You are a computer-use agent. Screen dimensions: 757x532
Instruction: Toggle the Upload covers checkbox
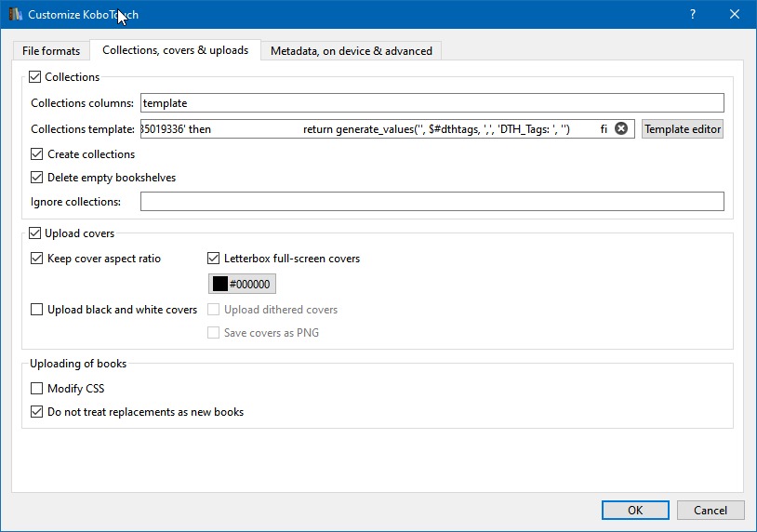tap(34, 233)
